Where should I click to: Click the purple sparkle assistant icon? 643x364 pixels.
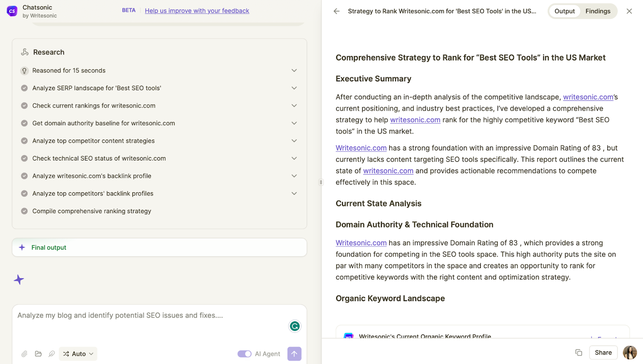pos(19,279)
